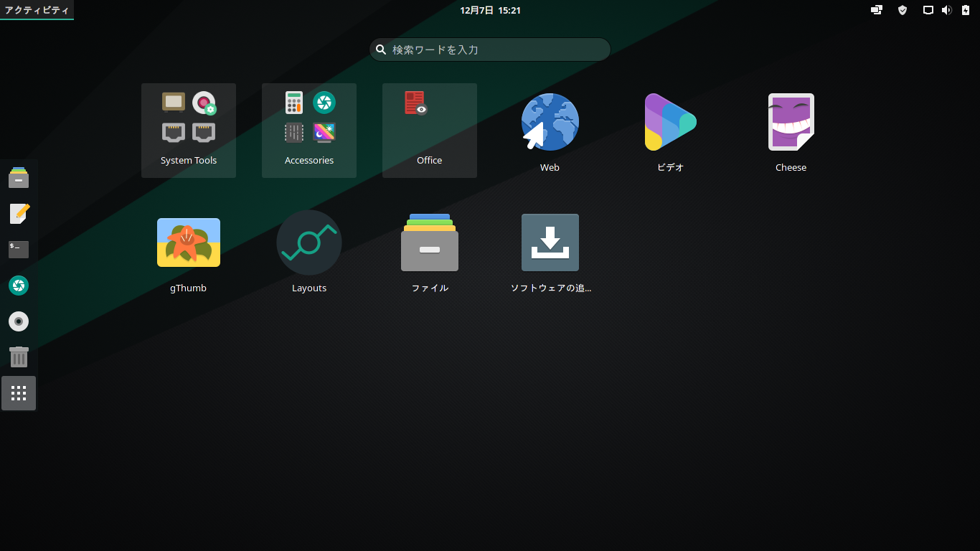Open the ソフトウェアの追... installer app
This screenshot has height=551, width=980.
point(550,242)
